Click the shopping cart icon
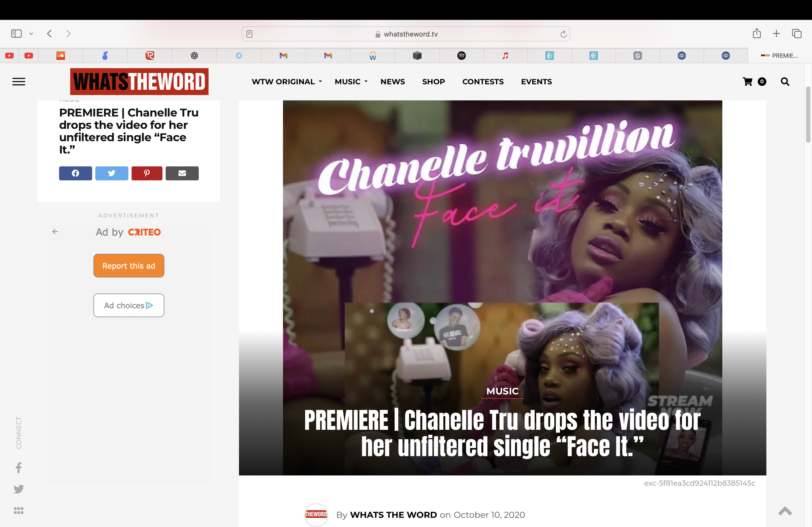Viewport: 812px width, 527px height. click(747, 82)
